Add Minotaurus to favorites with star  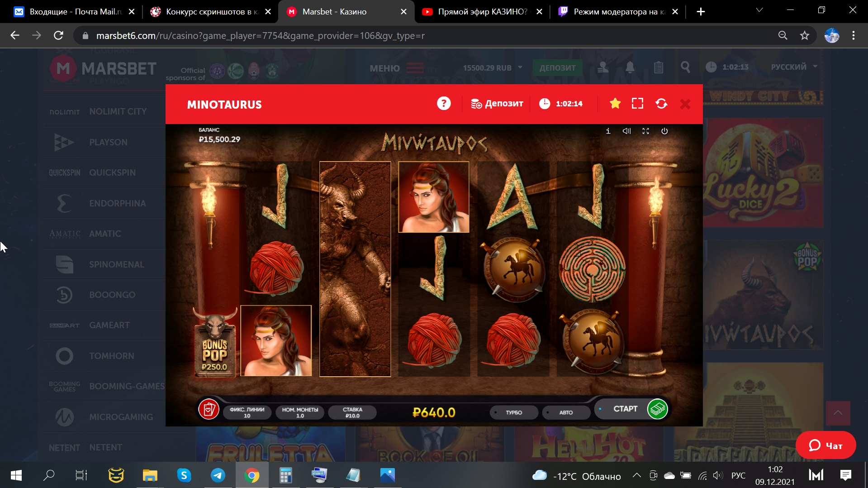click(615, 104)
